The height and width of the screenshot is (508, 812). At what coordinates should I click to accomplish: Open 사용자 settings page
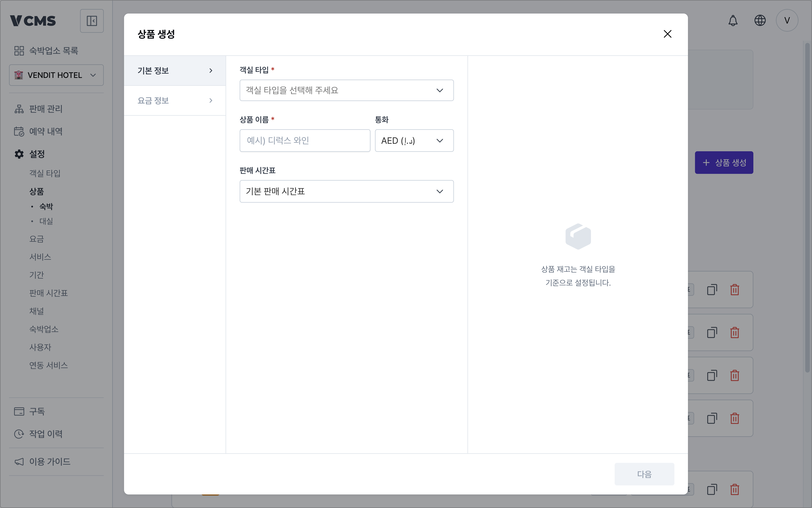click(x=40, y=347)
